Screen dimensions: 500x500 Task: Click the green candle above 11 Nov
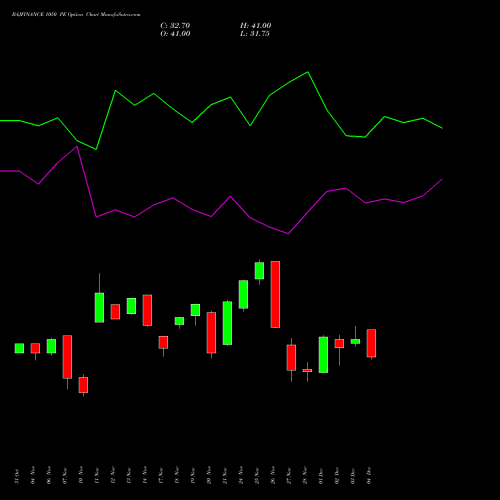pos(99,308)
